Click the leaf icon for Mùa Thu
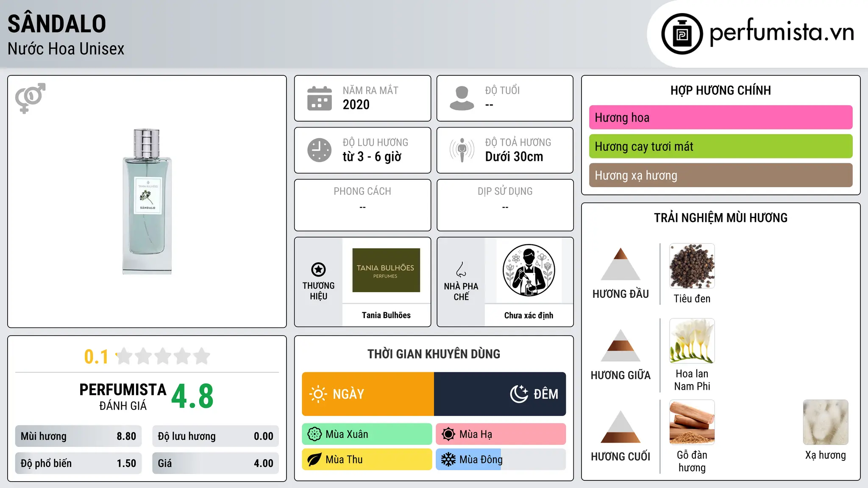The width and height of the screenshot is (868, 488). (314, 460)
